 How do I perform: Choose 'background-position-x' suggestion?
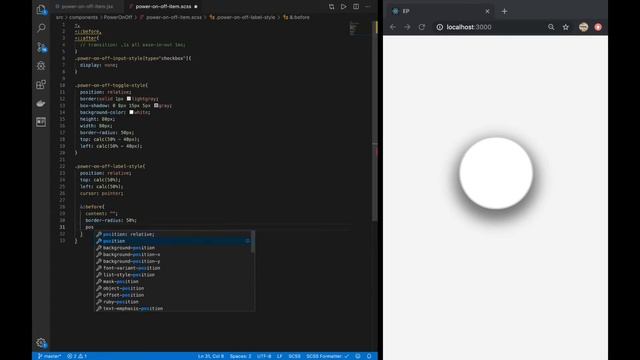(173, 255)
